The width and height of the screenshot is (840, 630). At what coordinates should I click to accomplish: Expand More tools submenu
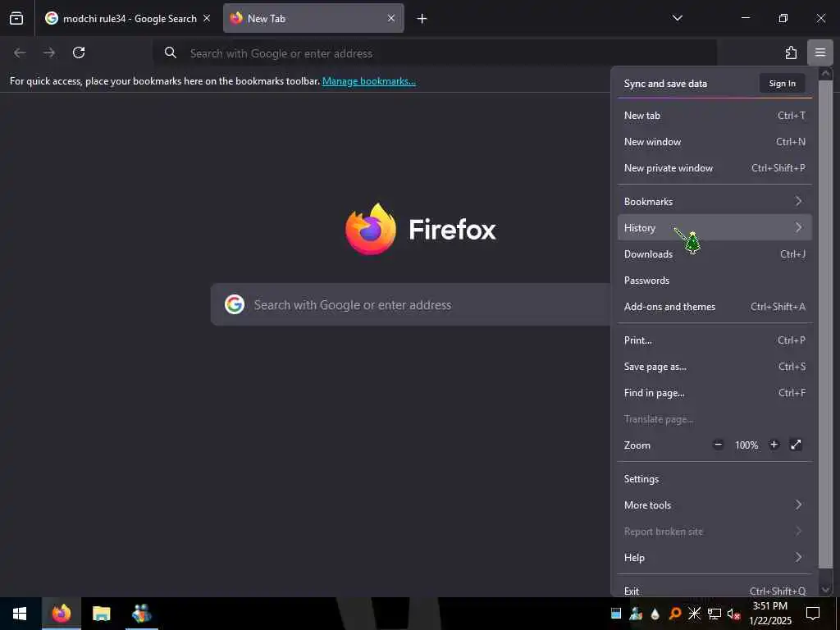[x=714, y=505]
